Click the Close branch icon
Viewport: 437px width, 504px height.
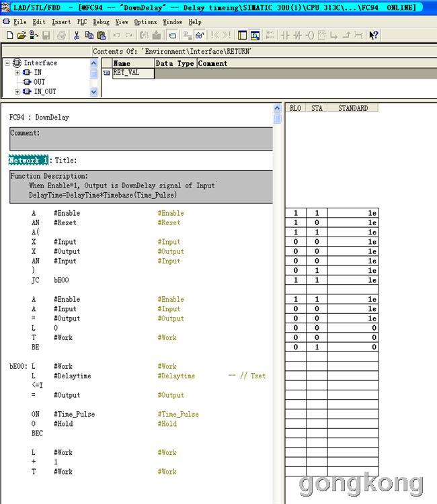[346, 35]
